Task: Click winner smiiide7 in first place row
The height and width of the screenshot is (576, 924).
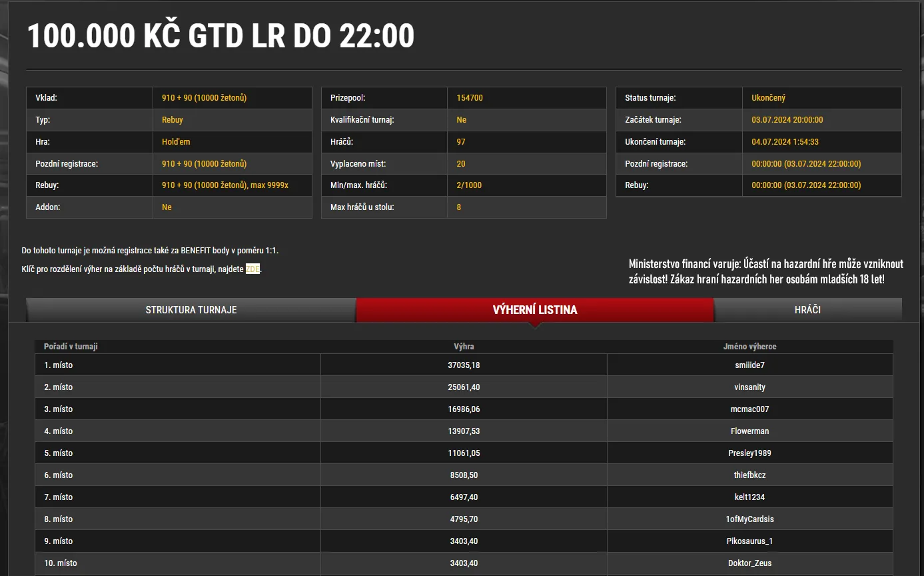Action: pos(749,365)
